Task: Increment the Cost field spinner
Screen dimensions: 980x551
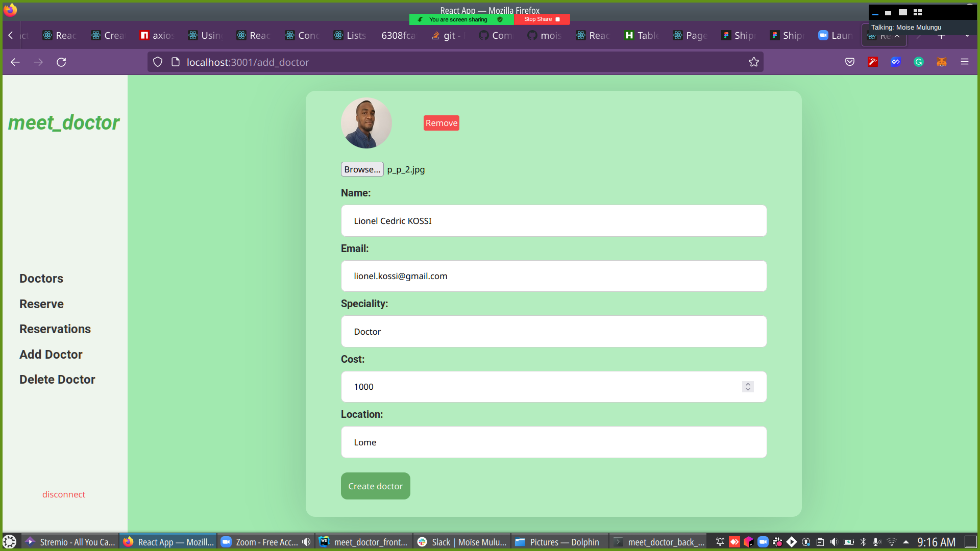Action: [748, 384]
